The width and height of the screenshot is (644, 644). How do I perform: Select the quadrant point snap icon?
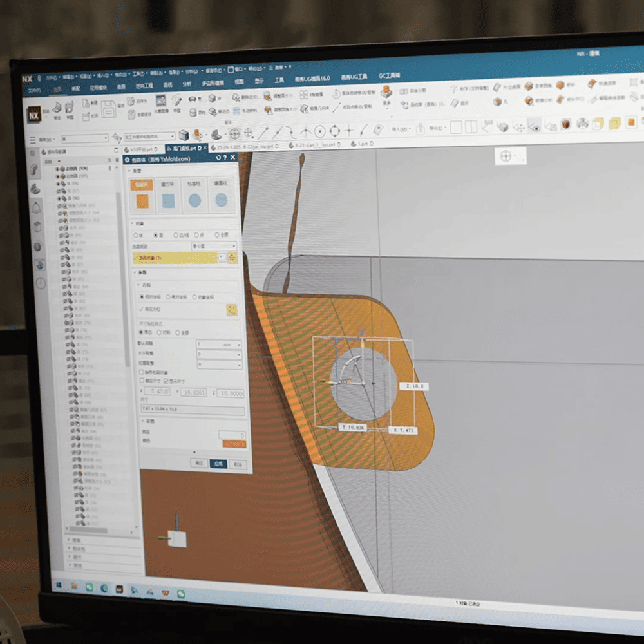[335, 131]
